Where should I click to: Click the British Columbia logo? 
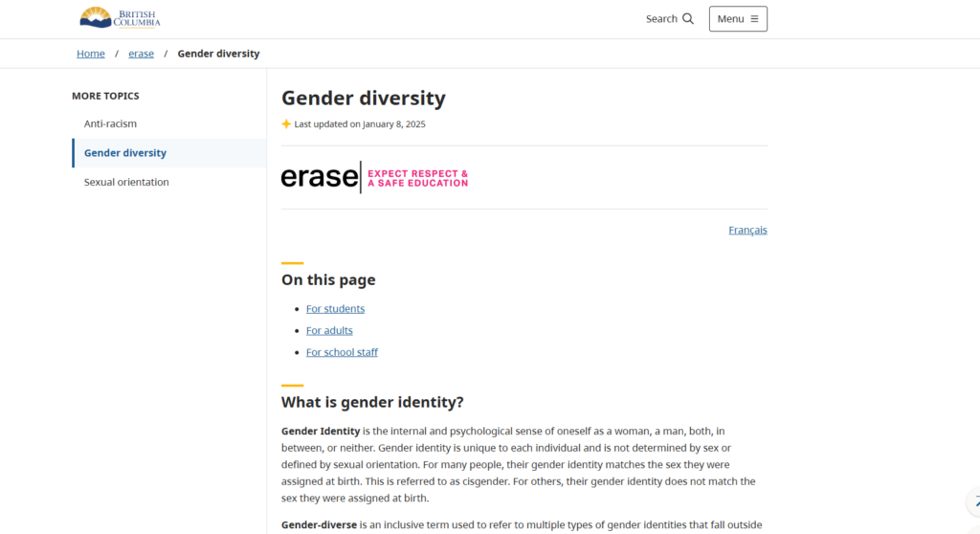point(120,18)
